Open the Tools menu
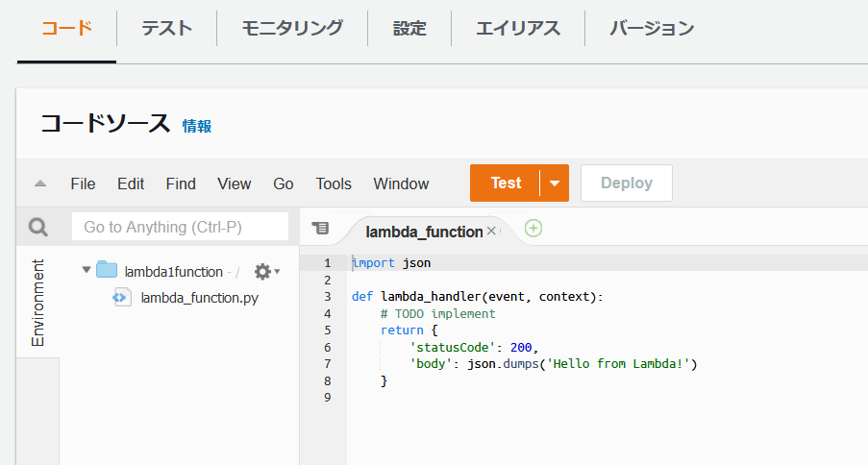Viewport: 868px width, 465px height. point(334,184)
